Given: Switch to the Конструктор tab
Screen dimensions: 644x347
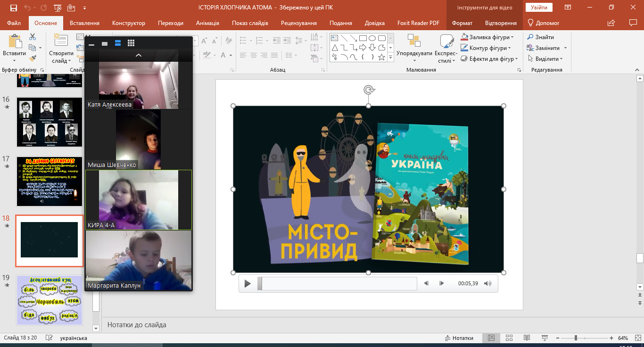Looking at the screenshot, I should click(x=129, y=23).
